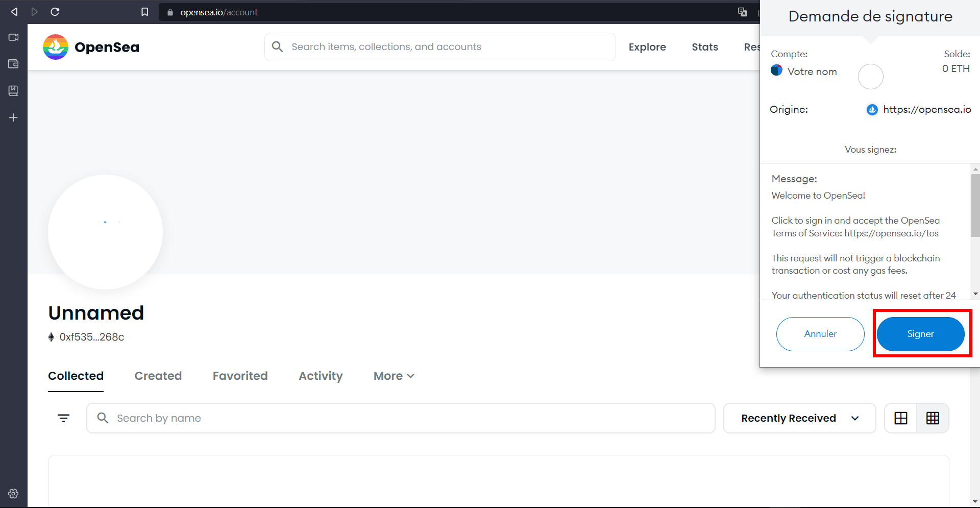Focus the Search by name field
The height and width of the screenshot is (508, 980).
pyautogui.click(x=401, y=418)
